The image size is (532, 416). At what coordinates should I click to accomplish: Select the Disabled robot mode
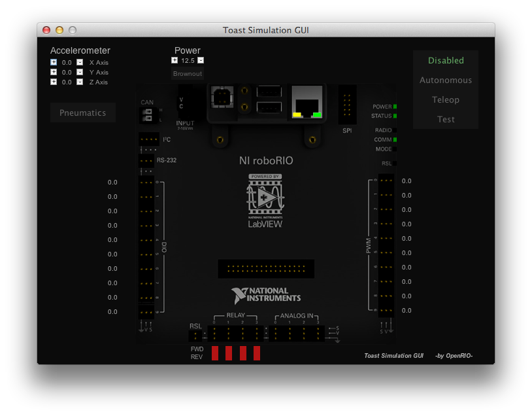[446, 60]
